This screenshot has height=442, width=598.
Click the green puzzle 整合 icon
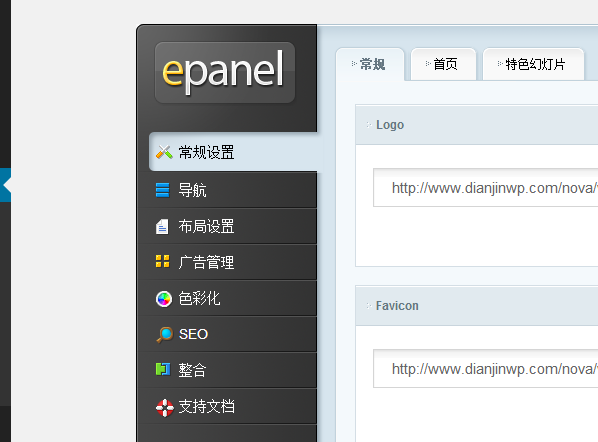pos(163,369)
